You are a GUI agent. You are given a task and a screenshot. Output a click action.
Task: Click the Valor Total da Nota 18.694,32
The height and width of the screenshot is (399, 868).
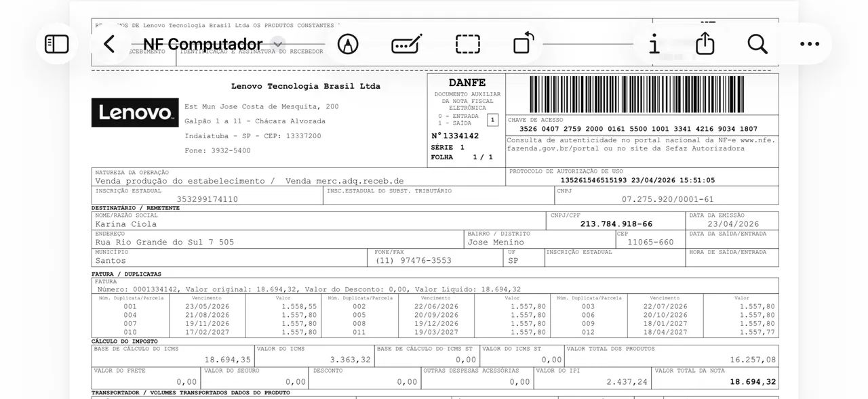753,382
